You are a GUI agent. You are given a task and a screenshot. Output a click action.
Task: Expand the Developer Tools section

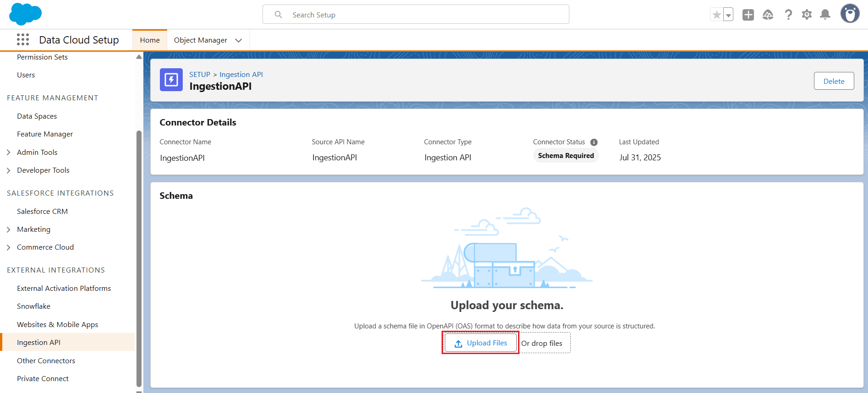(8, 170)
